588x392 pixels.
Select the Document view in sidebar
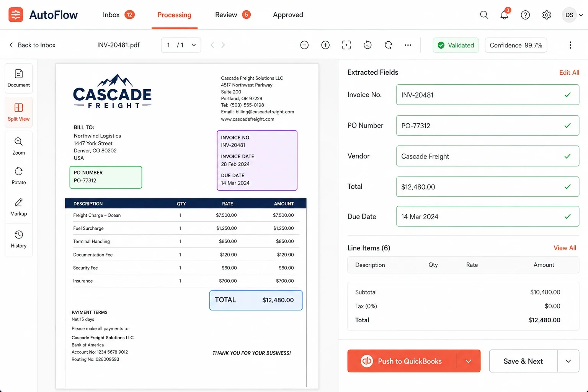click(18, 78)
